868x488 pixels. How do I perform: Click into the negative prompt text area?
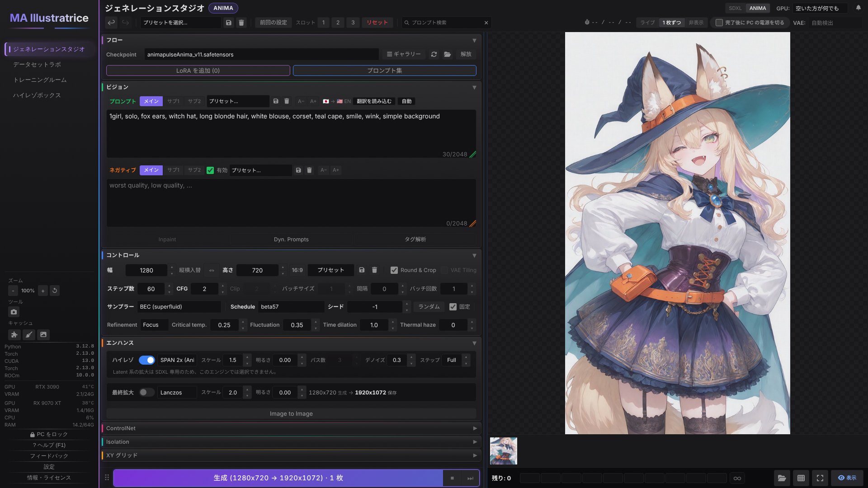pos(291,203)
